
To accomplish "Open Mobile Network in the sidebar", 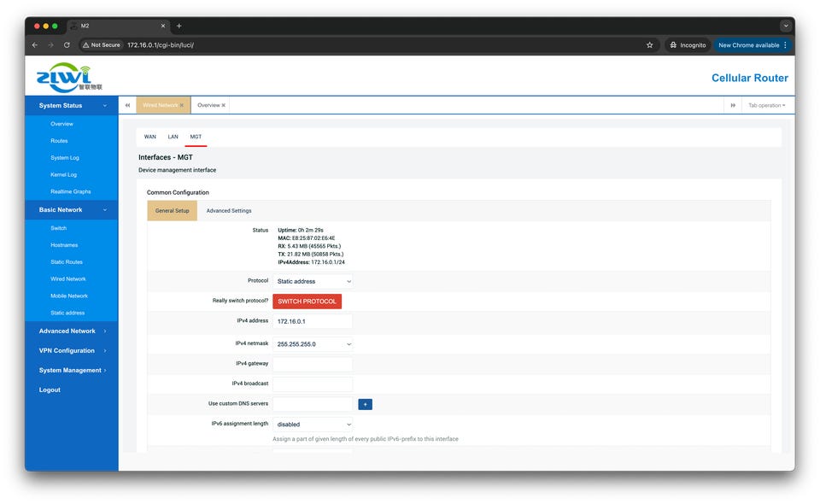I will pos(69,296).
